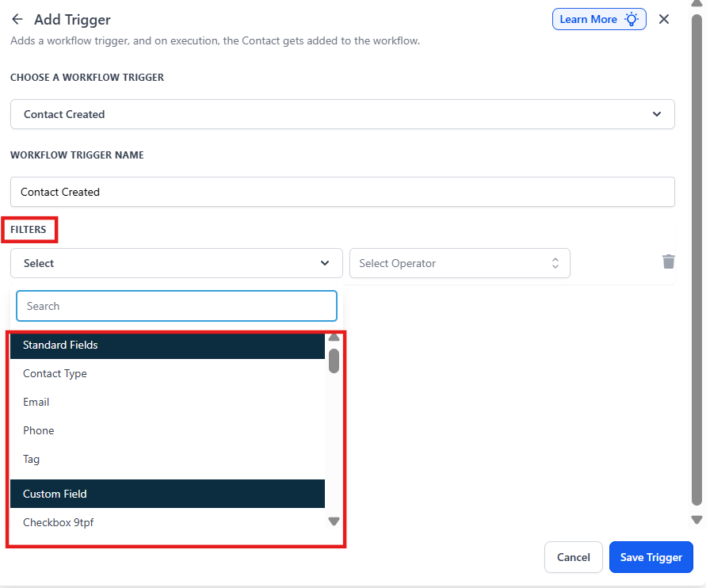Viewport: 706px width, 588px height.
Task: Click the lightbulb icon in Learn More
Action: pyautogui.click(x=632, y=20)
